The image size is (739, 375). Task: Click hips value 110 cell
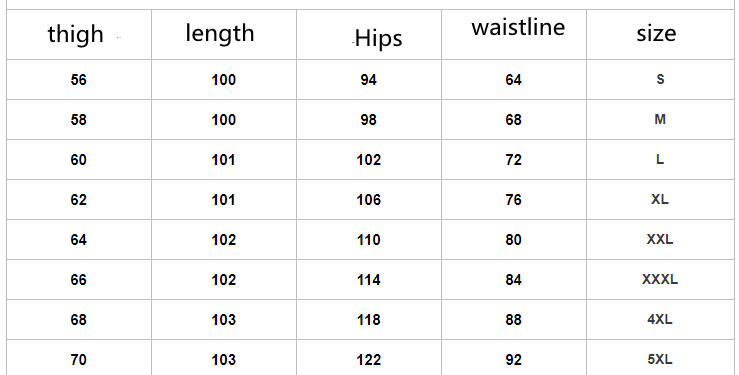pyautogui.click(x=369, y=240)
